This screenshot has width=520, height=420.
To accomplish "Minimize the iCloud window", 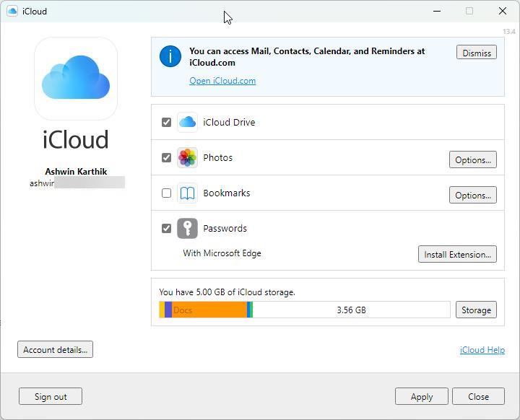I will [x=437, y=11].
